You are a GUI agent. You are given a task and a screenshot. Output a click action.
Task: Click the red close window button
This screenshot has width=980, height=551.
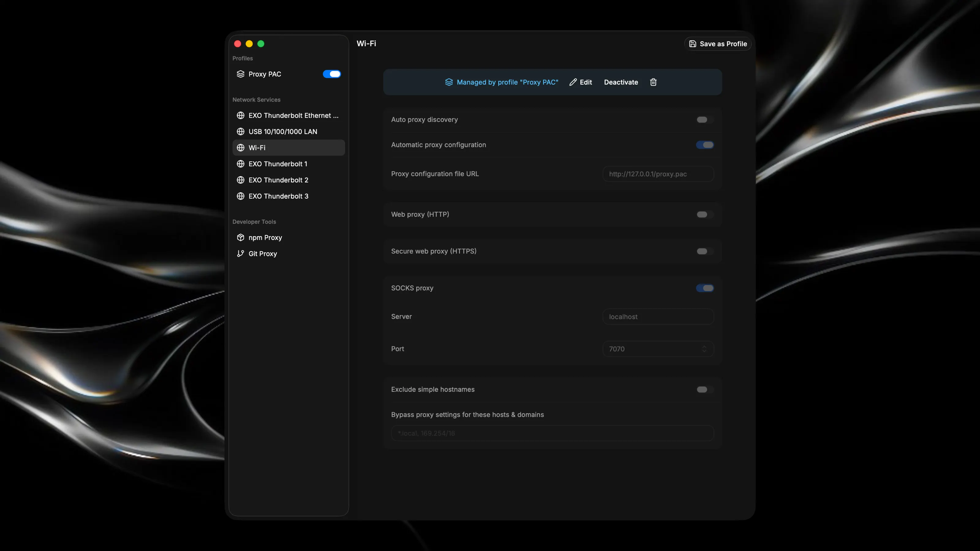(x=237, y=44)
